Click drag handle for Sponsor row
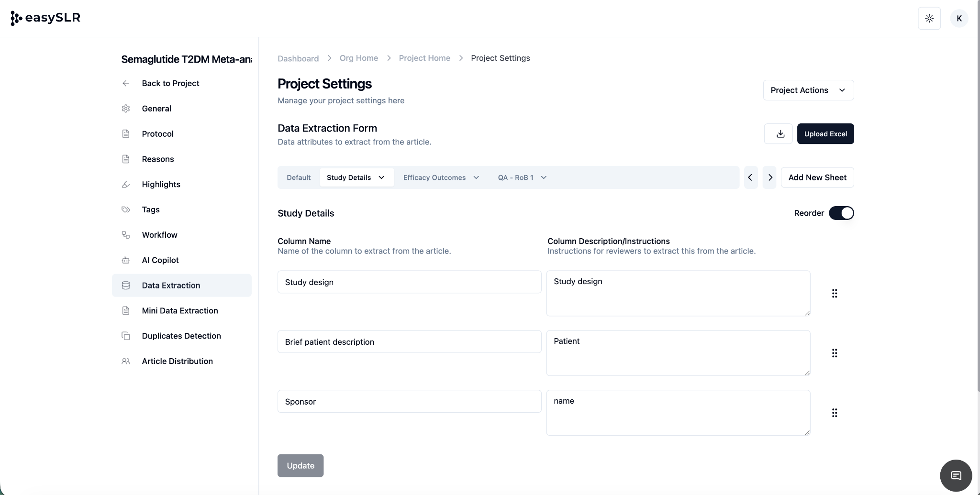This screenshot has width=980, height=495. [834, 413]
